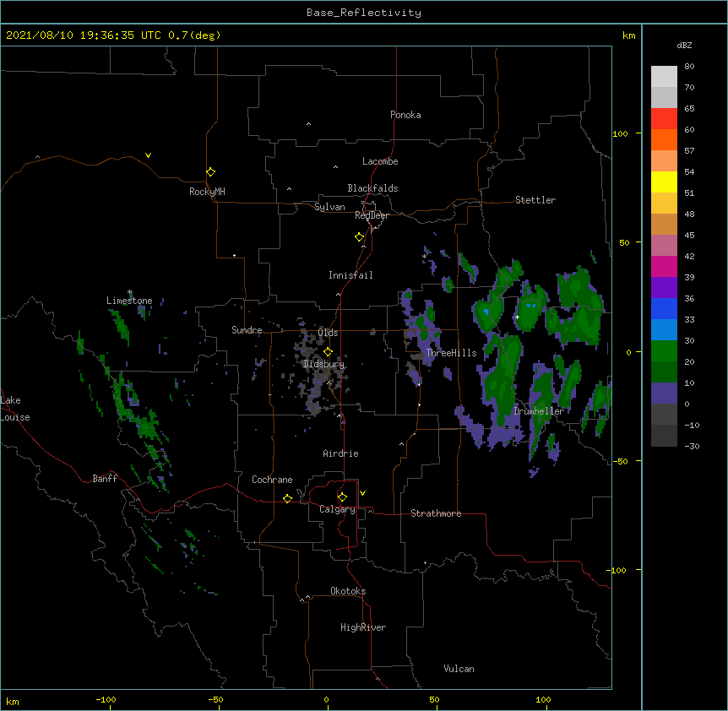
Task: Click the Banff label
Action: pos(105,479)
